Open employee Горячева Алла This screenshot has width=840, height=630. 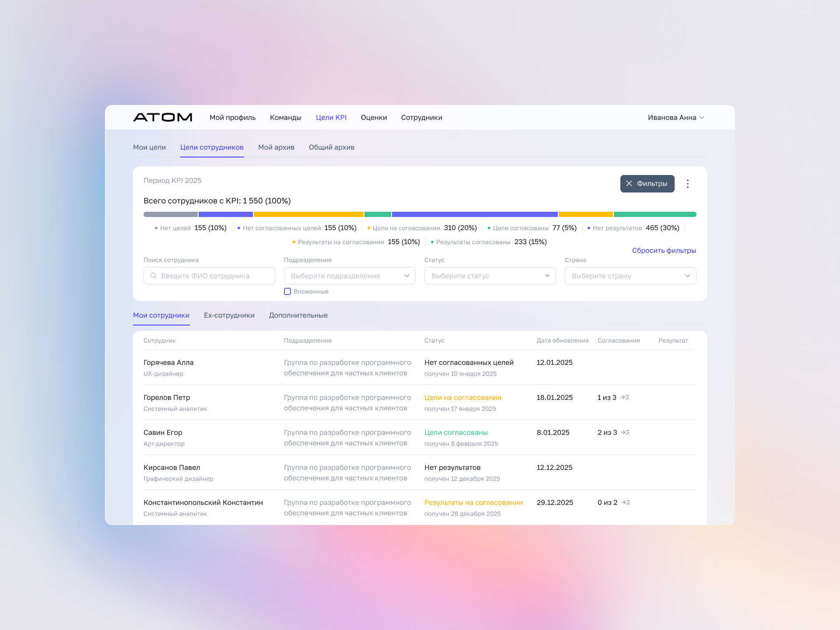pyautogui.click(x=168, y=363)
